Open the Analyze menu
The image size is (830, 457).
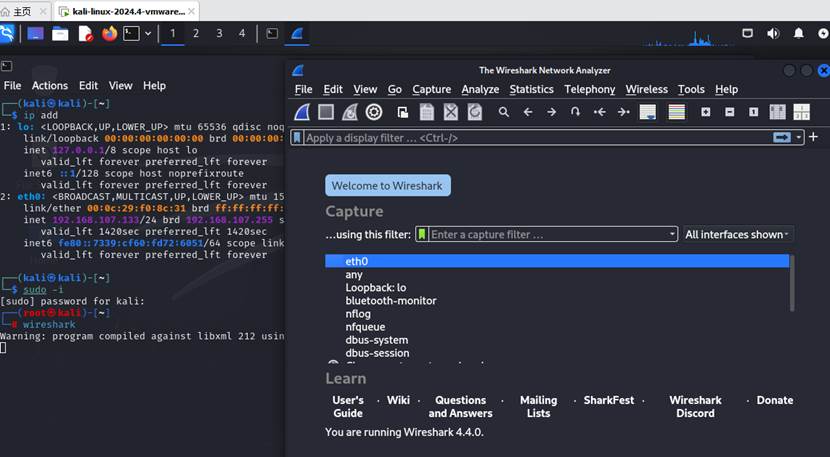click(x=480, y=89)
